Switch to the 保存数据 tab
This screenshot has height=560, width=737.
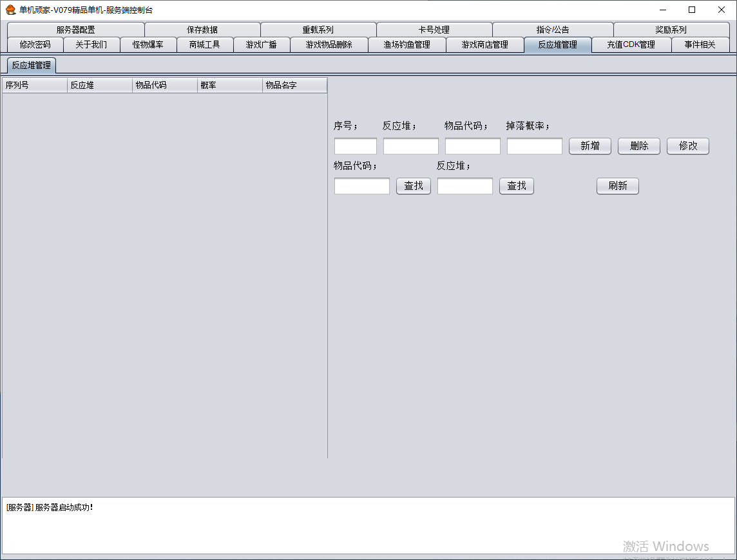coord(202,30)
